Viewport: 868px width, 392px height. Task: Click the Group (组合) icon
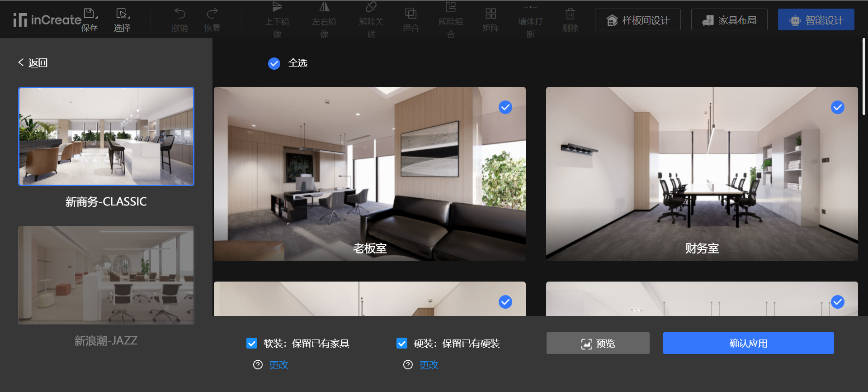[x=411, y=13]
